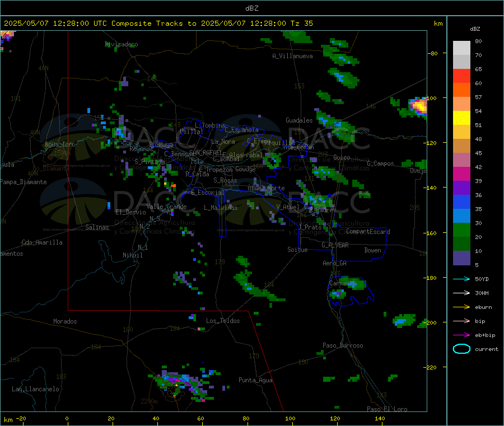This screenshot has width=504, height=426.
Task: Click the G_ALVEAR map label
Action: [x=335, y=245]
